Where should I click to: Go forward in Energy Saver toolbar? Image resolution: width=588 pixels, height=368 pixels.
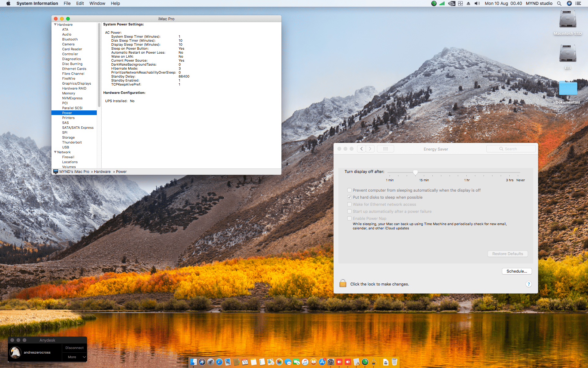370,149
